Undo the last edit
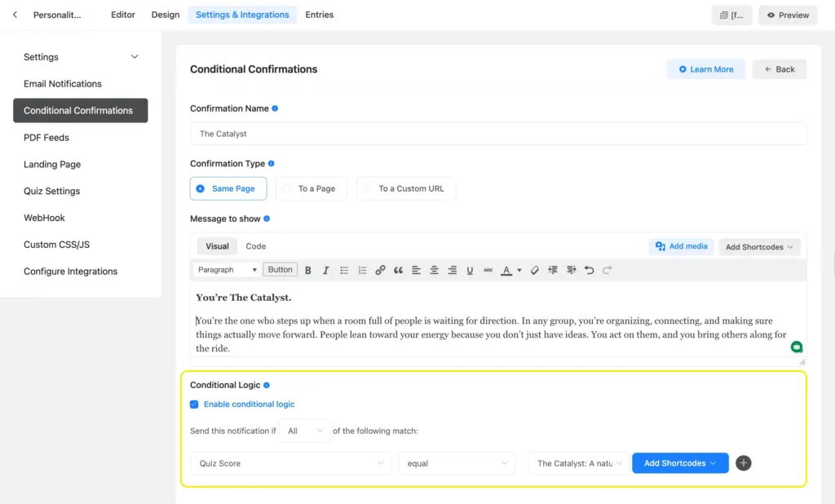 click(x=589, y=270)
